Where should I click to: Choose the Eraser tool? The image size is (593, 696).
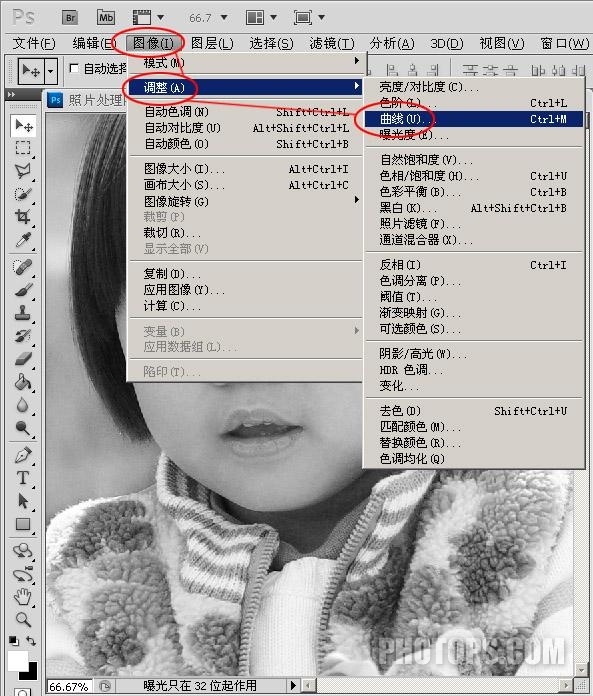point(23,359)
